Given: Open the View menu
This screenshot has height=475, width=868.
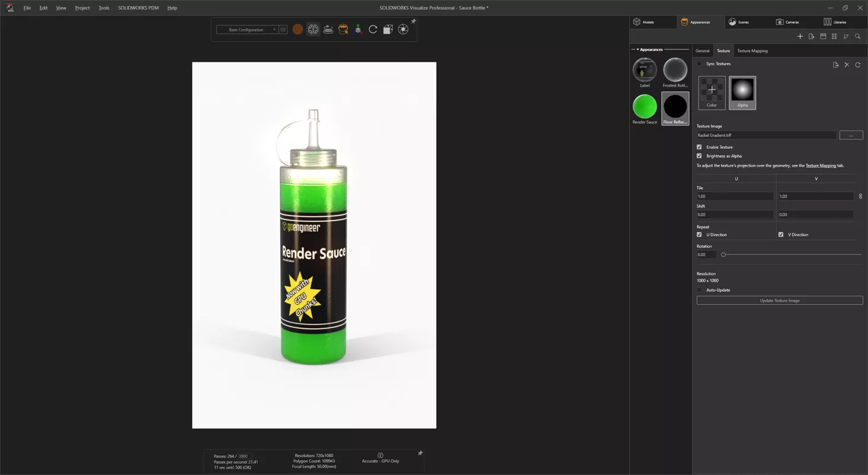Looking at the screenshot, I should 61,8.
